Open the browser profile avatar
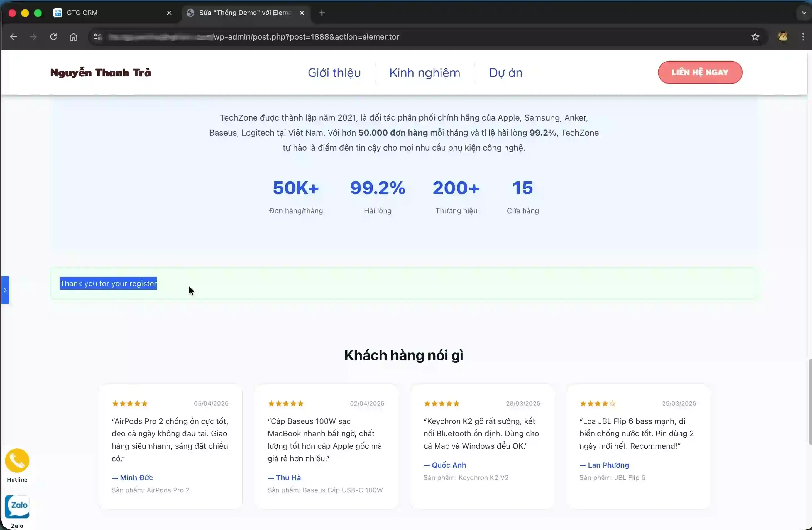812x530 pixels. tap(783, 37)
